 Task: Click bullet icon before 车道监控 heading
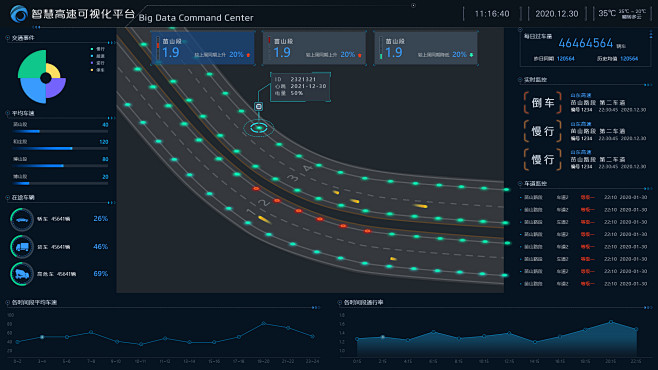coord(520,183)
